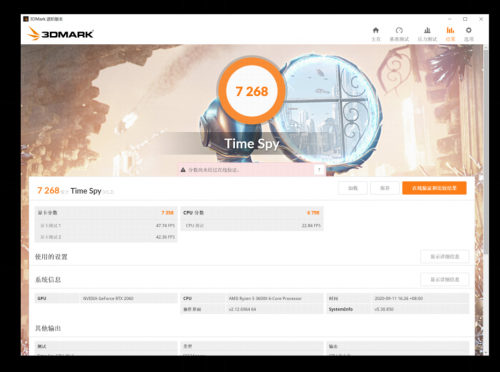Click the warning triangle icon in validation banner
Screen dimensions: 500x372
[183, 170]
